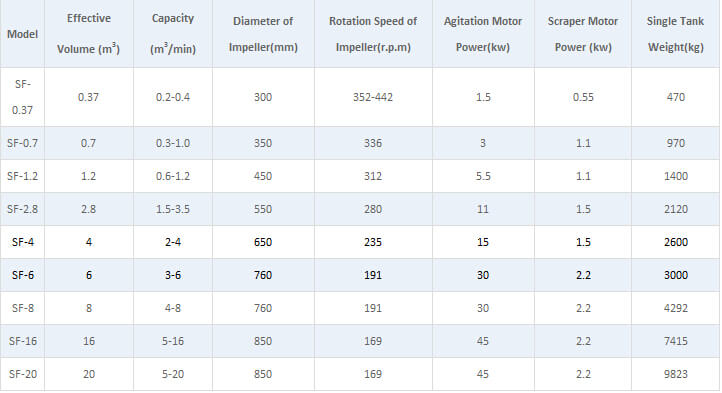The width and height of the screenshot is (722, 393).
Task: Click the bold SF-4 model cell
Action: (x=23, y=242)
